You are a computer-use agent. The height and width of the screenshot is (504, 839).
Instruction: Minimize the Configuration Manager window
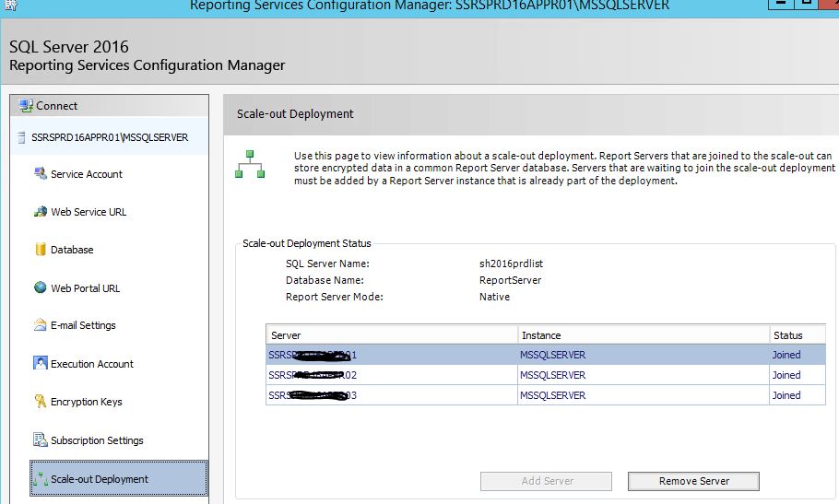point(781,5)
